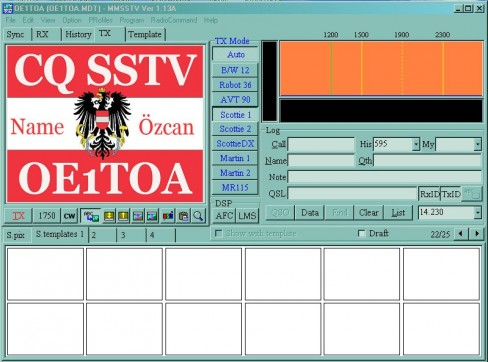Click the orange spectrum display

381,69
